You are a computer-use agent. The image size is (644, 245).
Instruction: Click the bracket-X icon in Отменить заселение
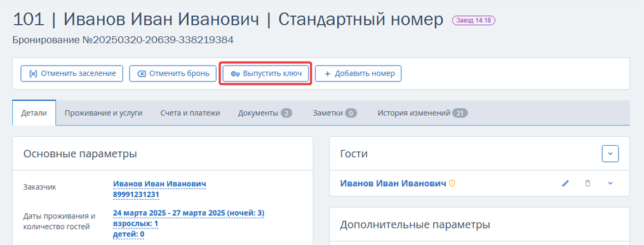(x=33, y=74)
